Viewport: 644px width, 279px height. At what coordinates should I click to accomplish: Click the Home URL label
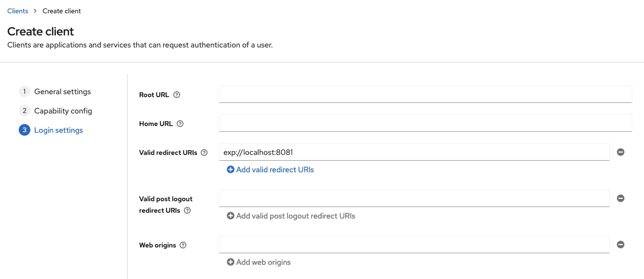(x=156, y=124)
